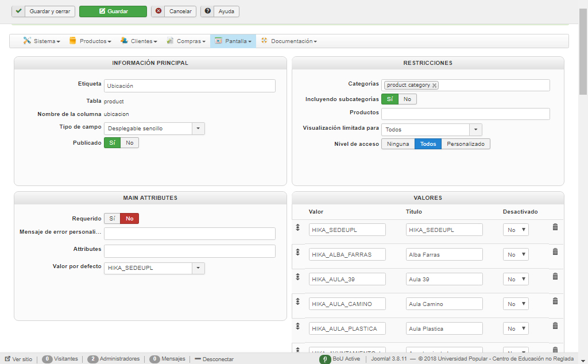588x364 pixels.
Task: Open the Productos menu
Action: coord(90,41)
